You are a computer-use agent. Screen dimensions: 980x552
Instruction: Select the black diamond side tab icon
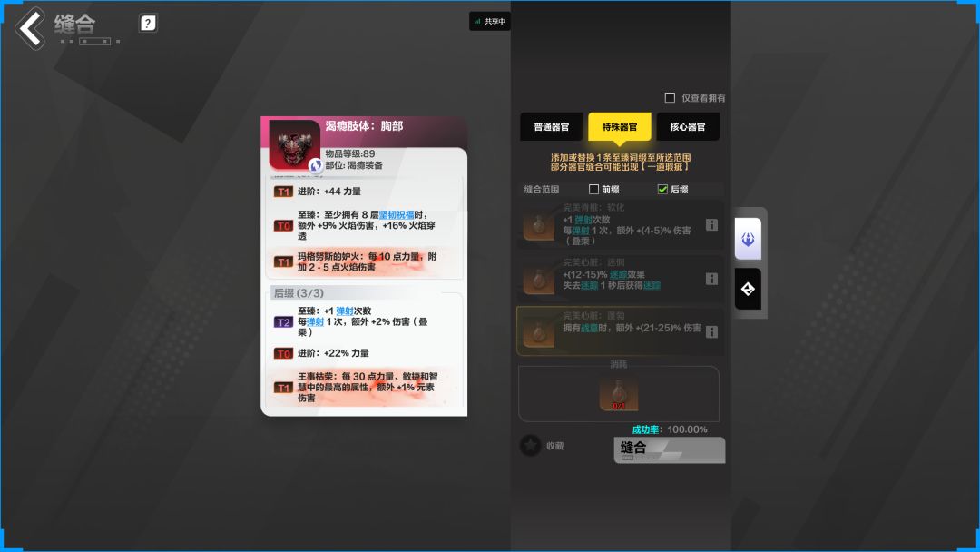(748, 289)
